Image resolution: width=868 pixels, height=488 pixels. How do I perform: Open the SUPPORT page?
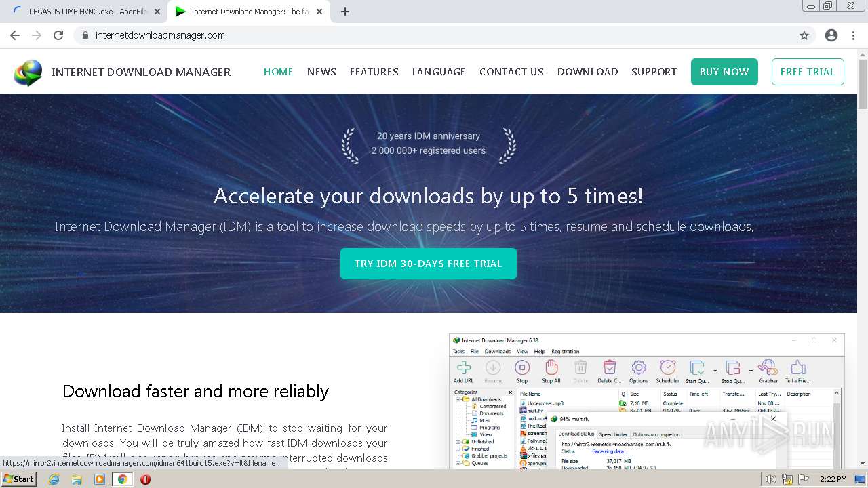click(654, 72)
